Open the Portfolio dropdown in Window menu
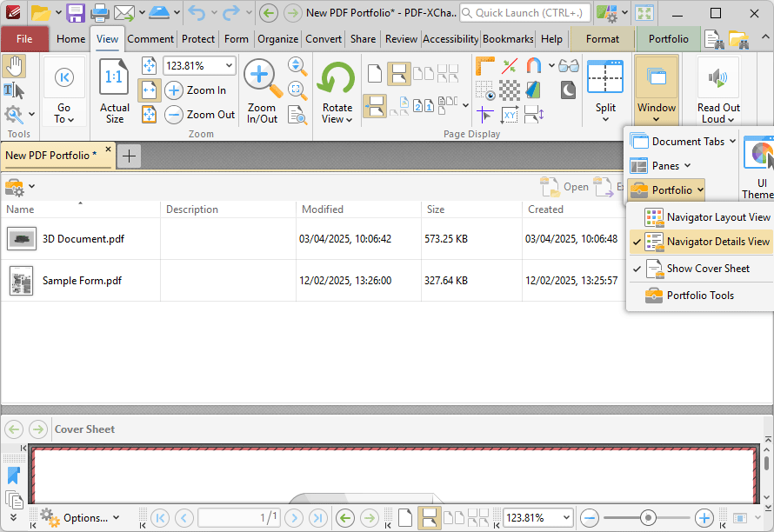Image resolution: width=774 pixels, height=532 pixels. pos(666,190)
